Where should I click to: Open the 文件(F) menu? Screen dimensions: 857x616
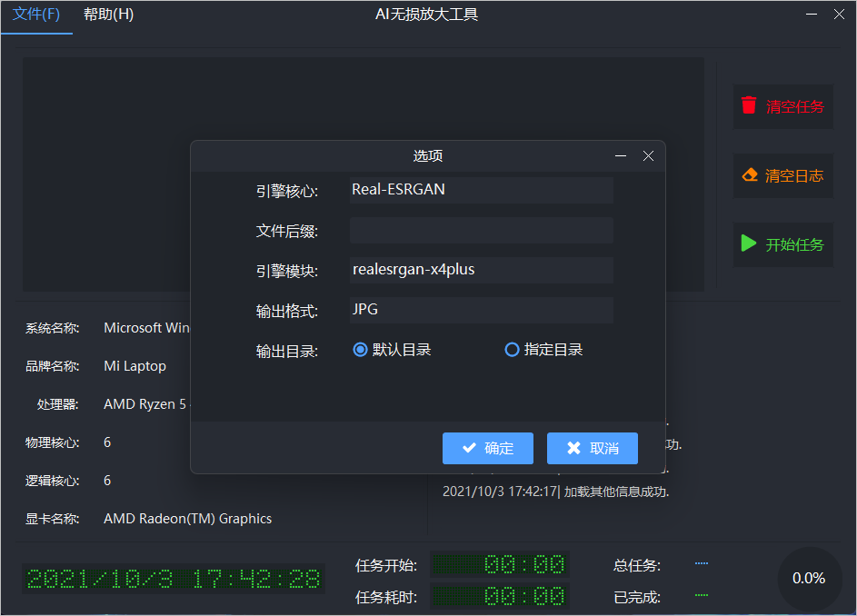(x=35, y=15)
